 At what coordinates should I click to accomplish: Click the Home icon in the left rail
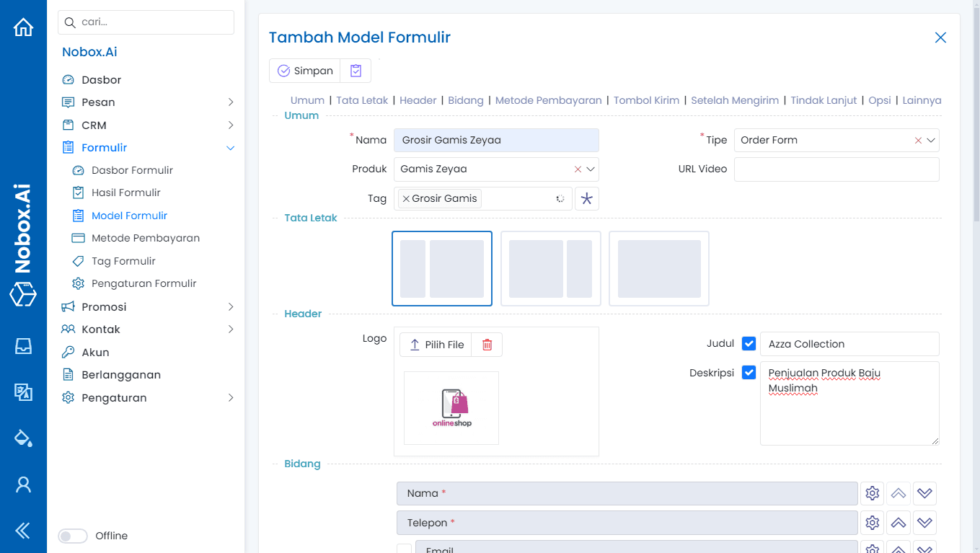(23, 26)
